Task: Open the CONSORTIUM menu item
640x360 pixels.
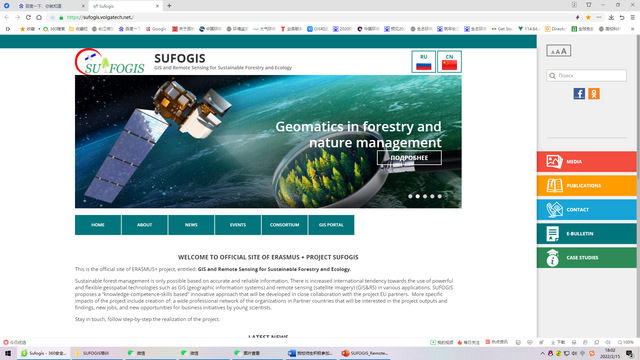Action: coord(284,225)
